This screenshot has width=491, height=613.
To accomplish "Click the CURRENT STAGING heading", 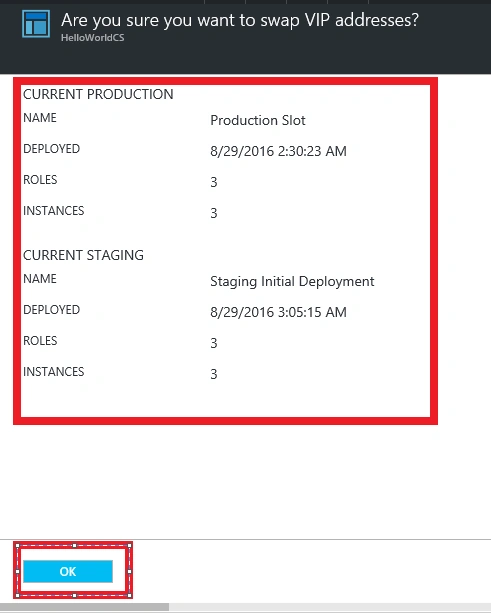I will (83, 255).
